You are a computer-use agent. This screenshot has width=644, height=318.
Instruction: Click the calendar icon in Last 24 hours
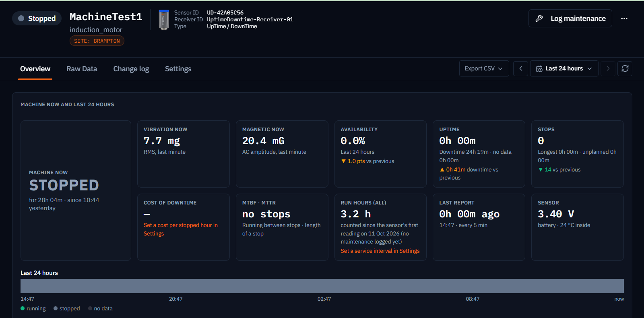tap(539, 69)
